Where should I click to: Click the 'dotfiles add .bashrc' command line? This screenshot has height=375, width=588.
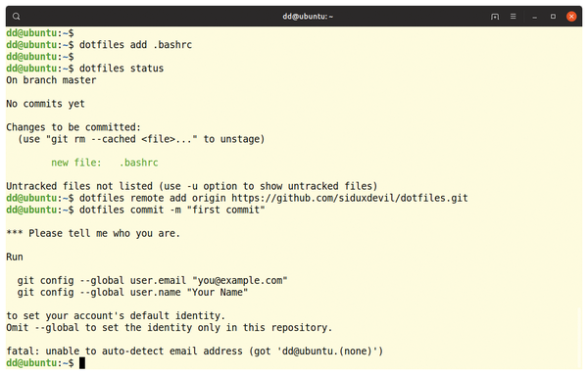[135, 45]
